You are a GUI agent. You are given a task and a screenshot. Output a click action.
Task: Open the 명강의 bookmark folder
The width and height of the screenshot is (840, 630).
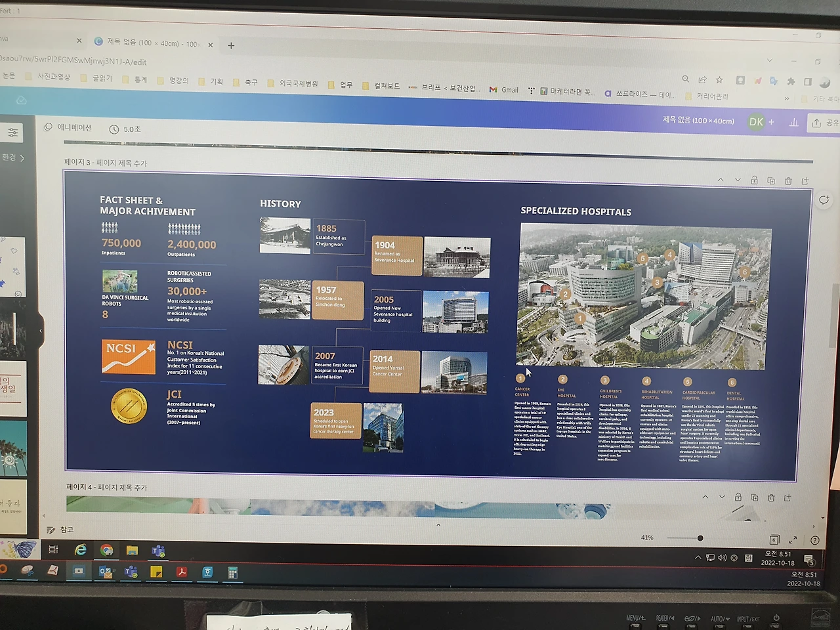[x=173, y=81]
